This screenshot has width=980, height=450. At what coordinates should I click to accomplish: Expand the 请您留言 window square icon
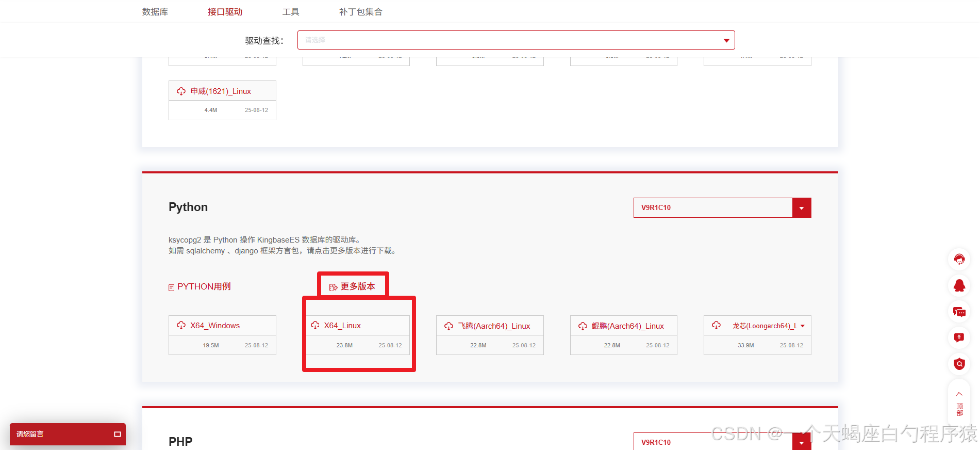pyautogui.click(x=118, y=435)
